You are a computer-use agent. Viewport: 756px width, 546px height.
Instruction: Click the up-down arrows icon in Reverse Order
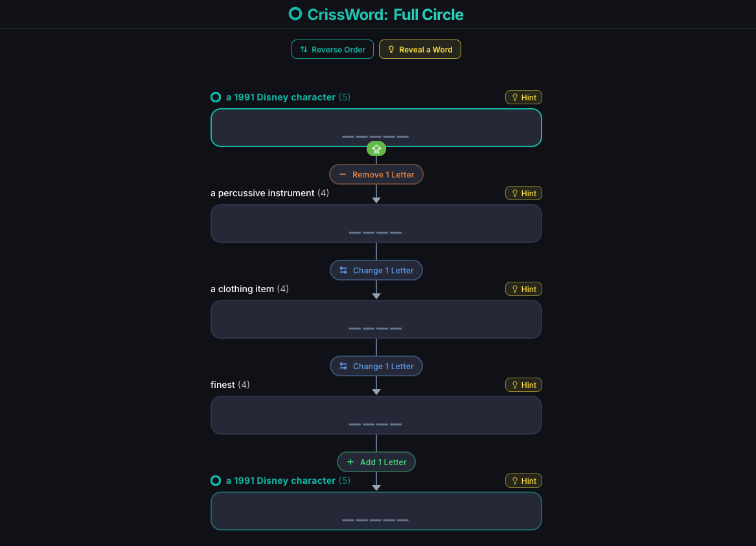303,49
